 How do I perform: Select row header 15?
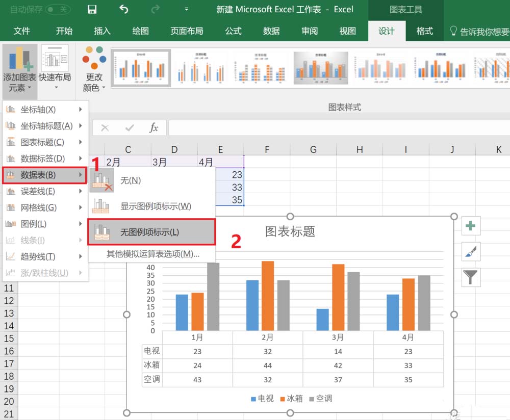[x=9, y=338]
